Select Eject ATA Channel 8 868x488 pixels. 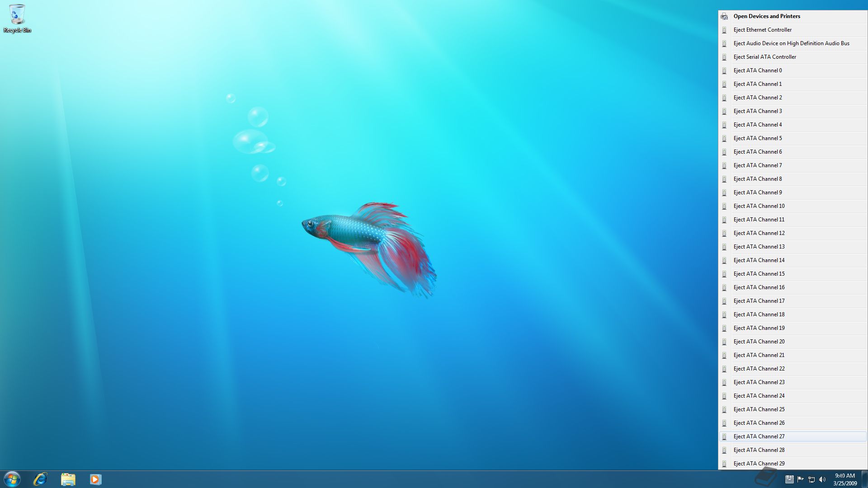[x=793, y=179]
